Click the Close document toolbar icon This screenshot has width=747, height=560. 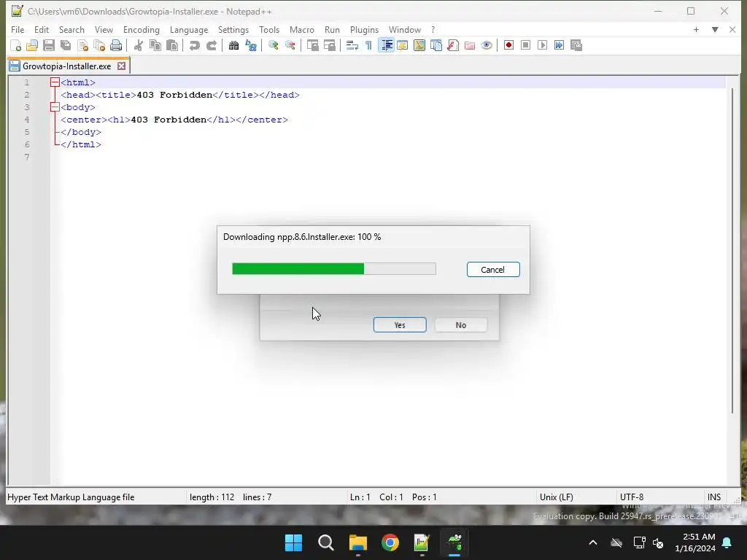(x=82, y=45)
